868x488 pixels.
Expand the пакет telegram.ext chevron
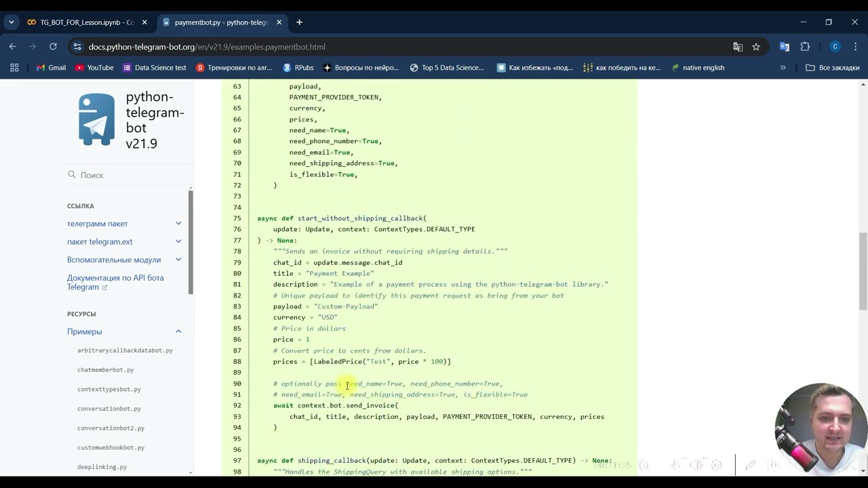tap(178, 241)
